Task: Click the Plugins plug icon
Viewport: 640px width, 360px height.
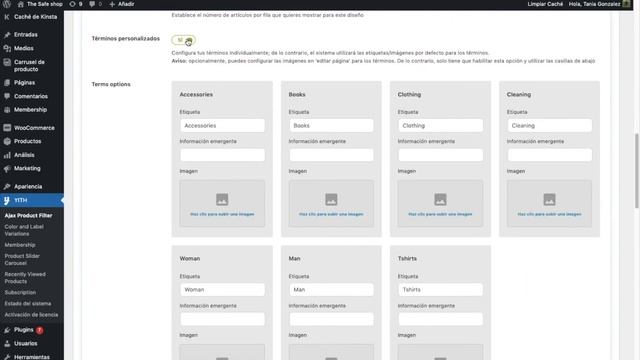Action: (x=7, y=330)
